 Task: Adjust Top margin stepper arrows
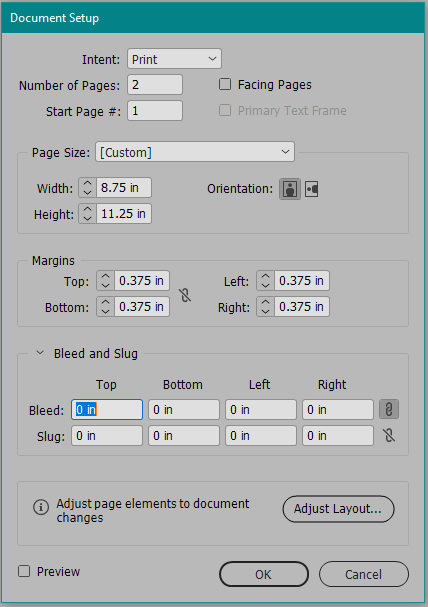click(x=105, y=281)
